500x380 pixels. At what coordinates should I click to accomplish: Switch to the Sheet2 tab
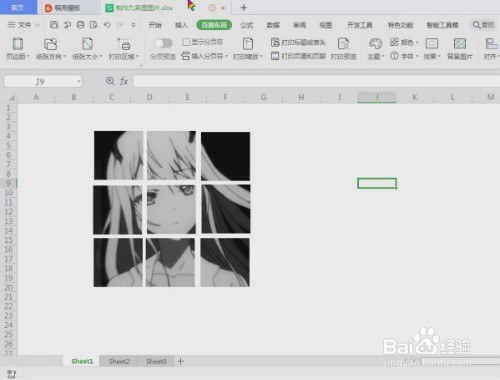click(x=119, y=361)
